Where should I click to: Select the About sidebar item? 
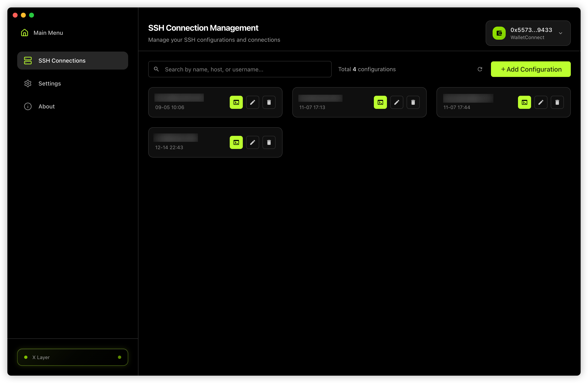click(x=46, y=106)
